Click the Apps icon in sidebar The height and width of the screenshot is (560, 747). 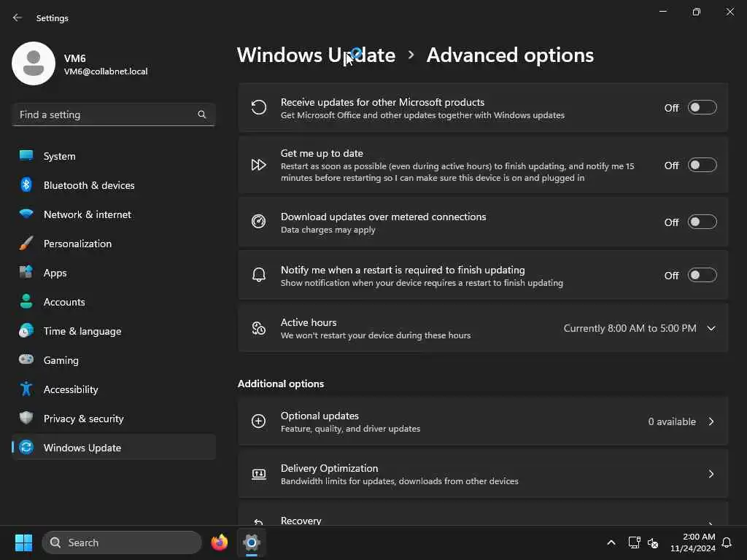coord(26,273)
